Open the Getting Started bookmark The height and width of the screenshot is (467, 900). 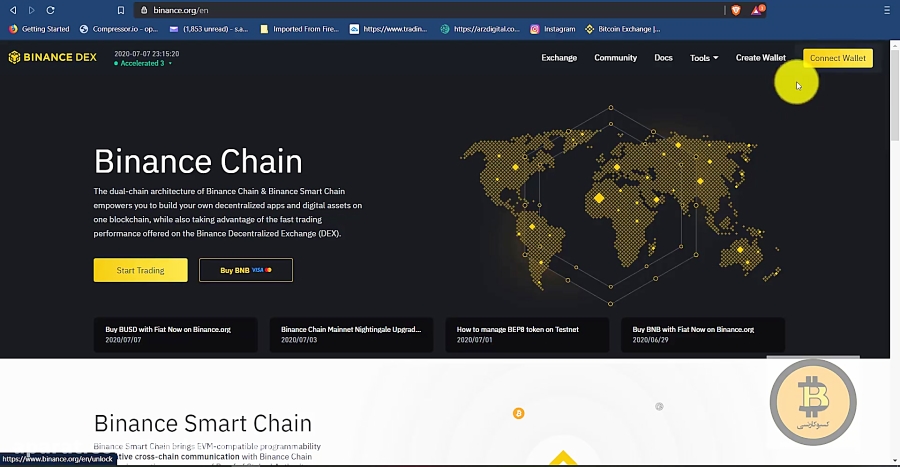pos(39,29)
